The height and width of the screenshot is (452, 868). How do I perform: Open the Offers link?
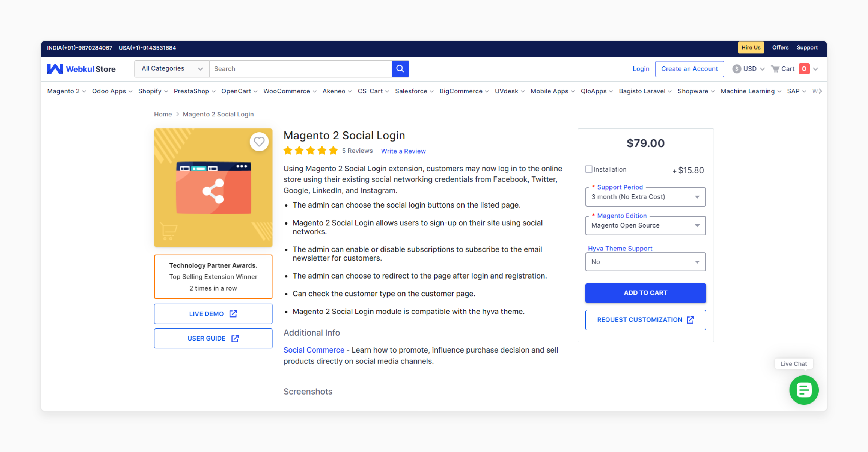point(780,48)
